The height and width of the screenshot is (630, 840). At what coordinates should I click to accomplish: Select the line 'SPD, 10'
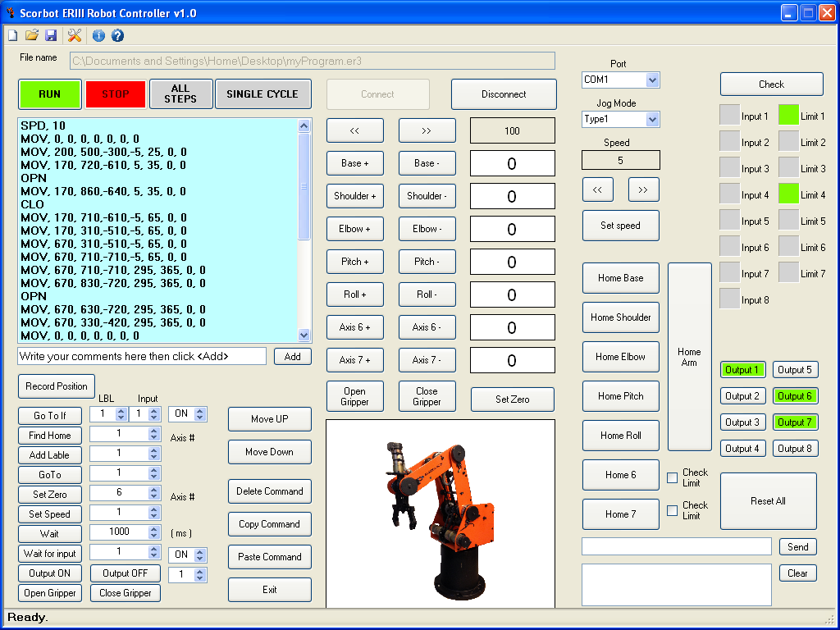[43, 126]
